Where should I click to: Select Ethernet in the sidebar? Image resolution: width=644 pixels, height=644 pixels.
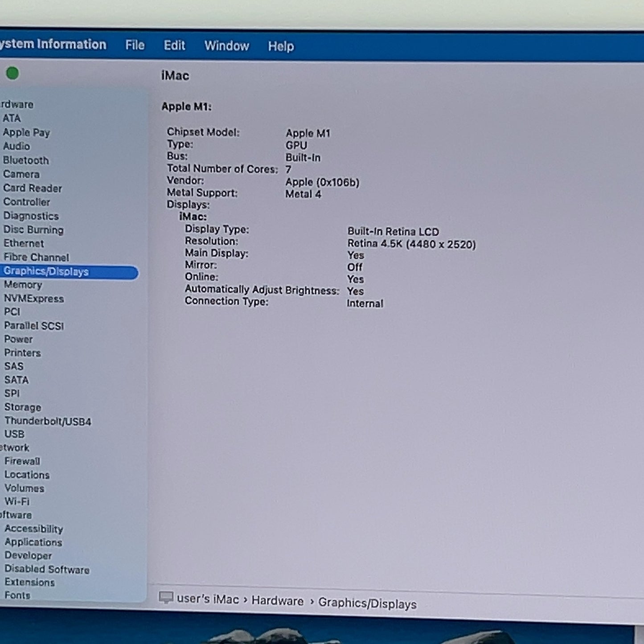coord(24,243)
